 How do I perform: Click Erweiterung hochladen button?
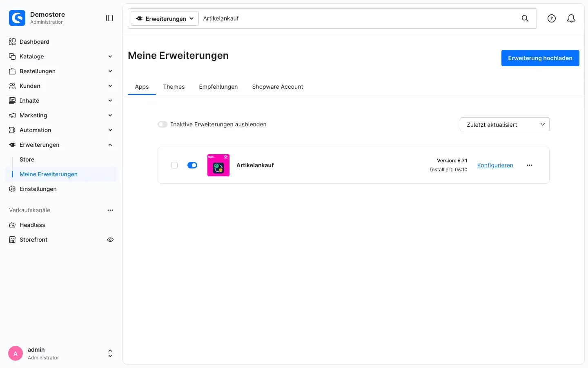[540, 58]
